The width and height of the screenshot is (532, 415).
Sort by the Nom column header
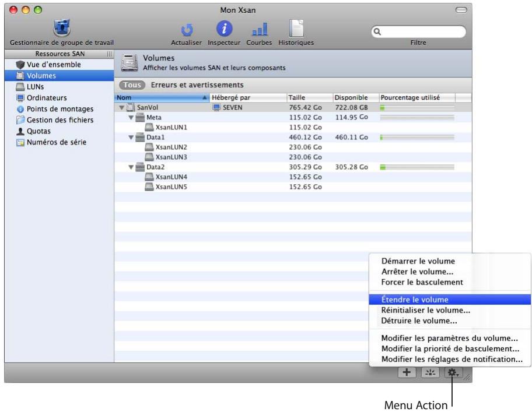pos(162,98)
